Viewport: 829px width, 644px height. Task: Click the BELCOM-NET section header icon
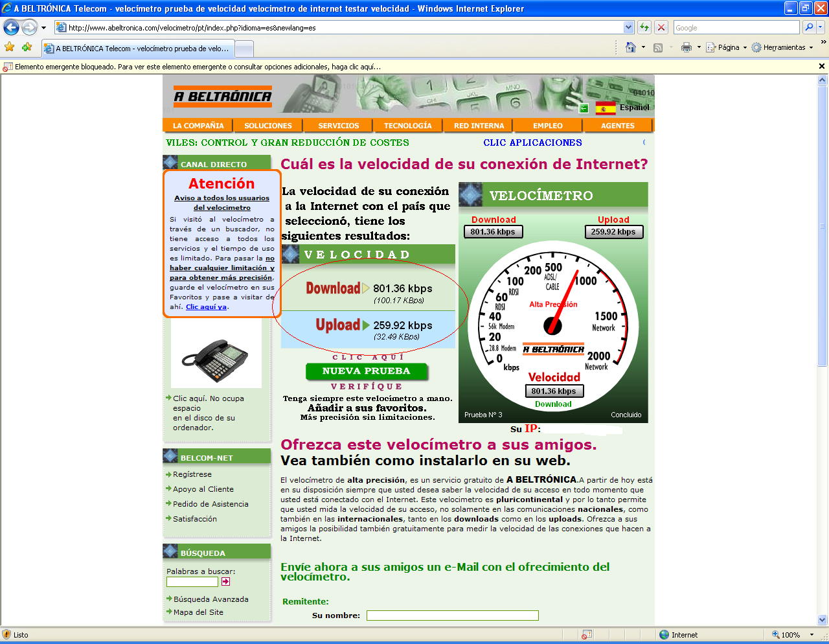(170, 455)
